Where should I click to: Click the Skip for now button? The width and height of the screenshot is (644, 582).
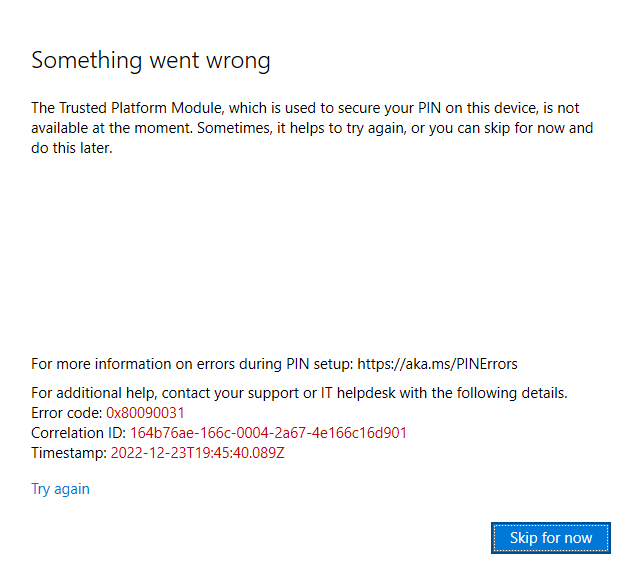(x=551, y=538)
